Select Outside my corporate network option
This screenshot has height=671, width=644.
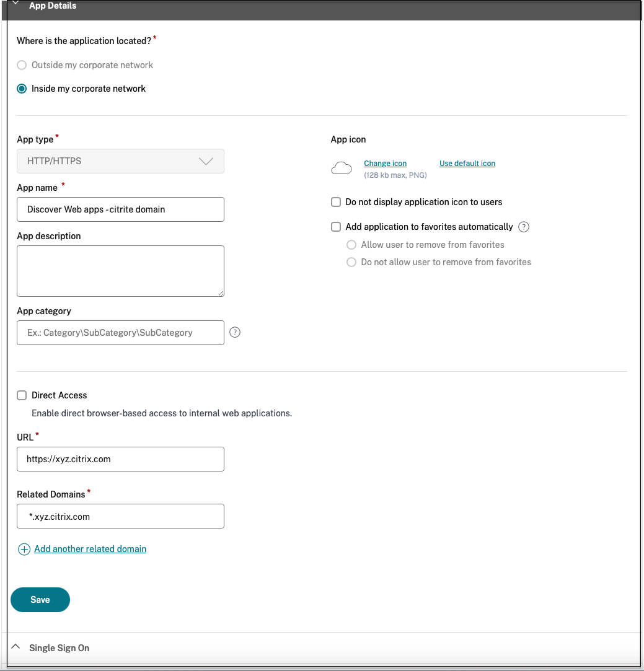(x=22, y=65)
